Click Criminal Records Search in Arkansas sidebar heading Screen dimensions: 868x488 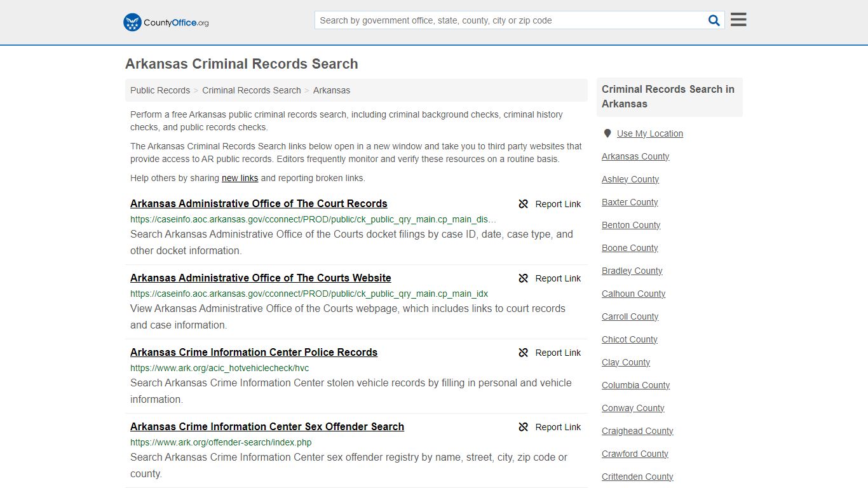668,97
